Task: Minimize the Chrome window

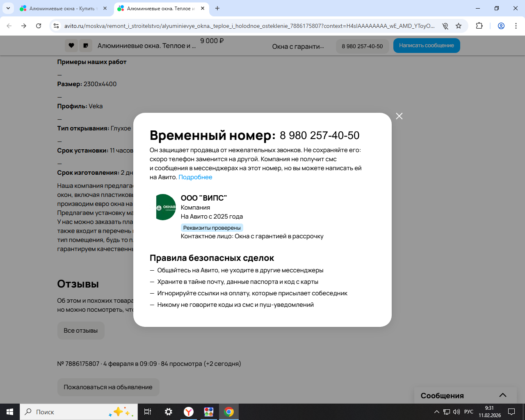Action: click(478, 8)
